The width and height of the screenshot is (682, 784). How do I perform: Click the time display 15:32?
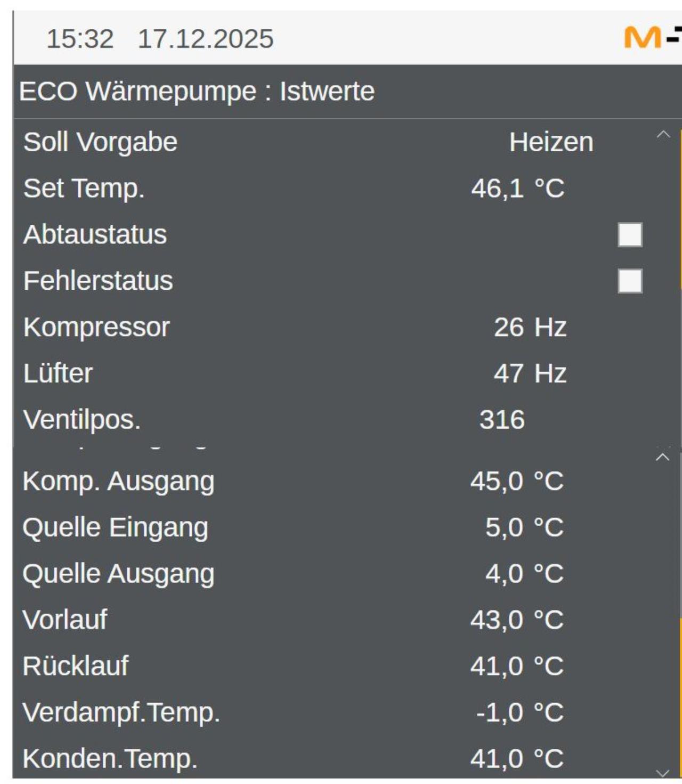80,36
